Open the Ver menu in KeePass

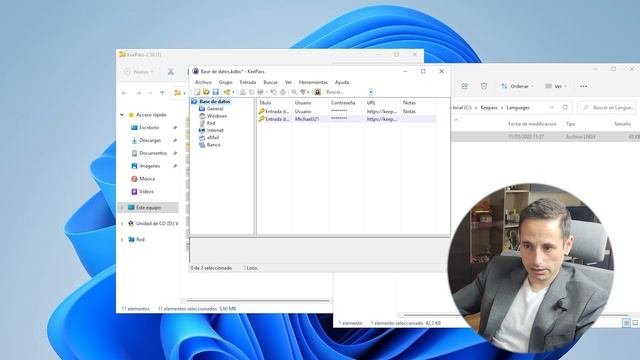click(x=288, y=82)
